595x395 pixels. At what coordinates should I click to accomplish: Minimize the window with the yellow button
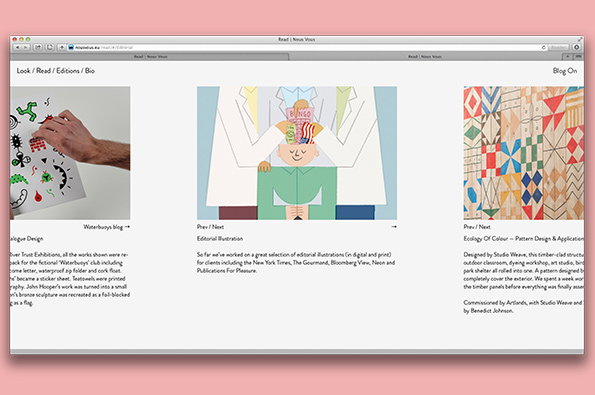(x=21, y=39)
